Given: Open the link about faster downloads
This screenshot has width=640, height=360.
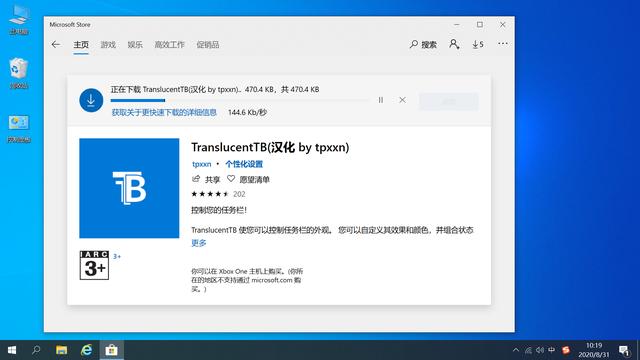Looking at the screenshot, I should (164, 112).
